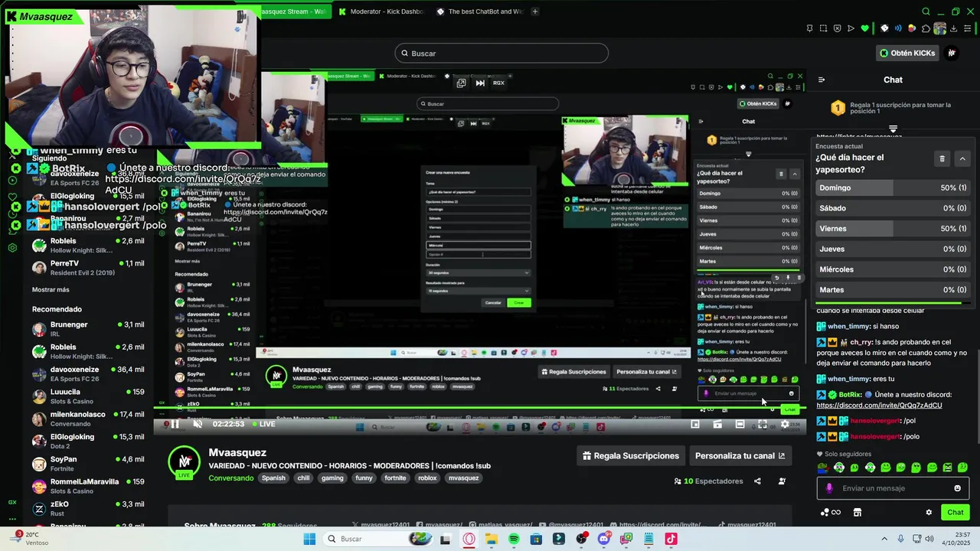Click the browser pinboard pin icon
This screenshot has width=980, height=551.
[x=809, y=28]
